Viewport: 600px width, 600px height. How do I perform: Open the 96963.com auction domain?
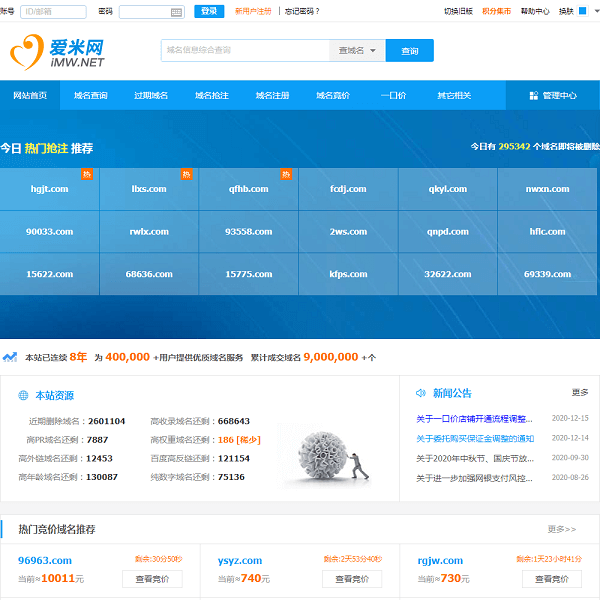(x=45, y=561)
